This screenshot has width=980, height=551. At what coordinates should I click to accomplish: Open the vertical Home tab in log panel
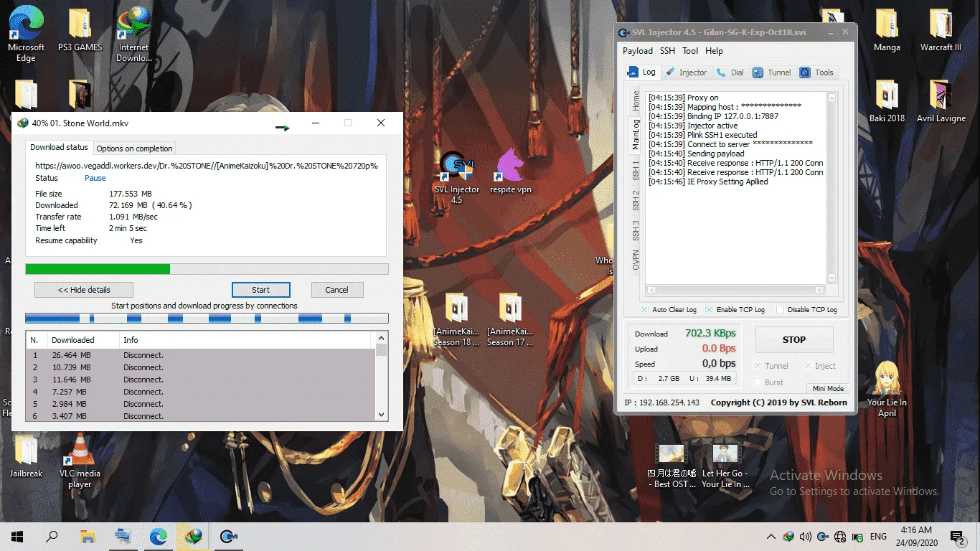636,100
